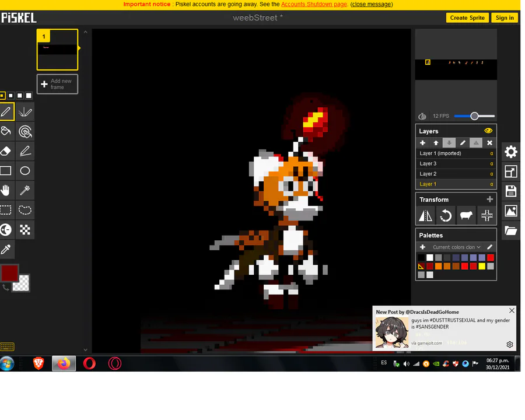525x420 pixels.
Task: Open the Import folder panel
Action: point(511,231)
